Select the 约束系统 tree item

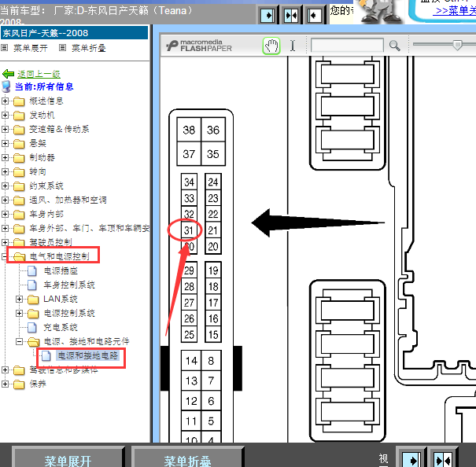46,186
